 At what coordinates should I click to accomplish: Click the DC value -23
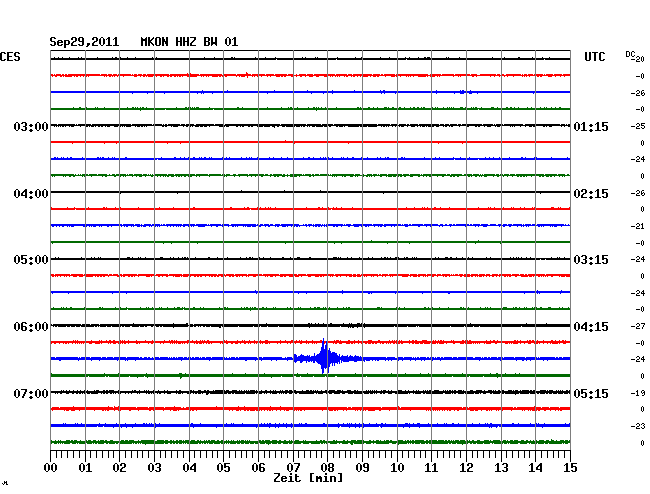coord(638,426)
